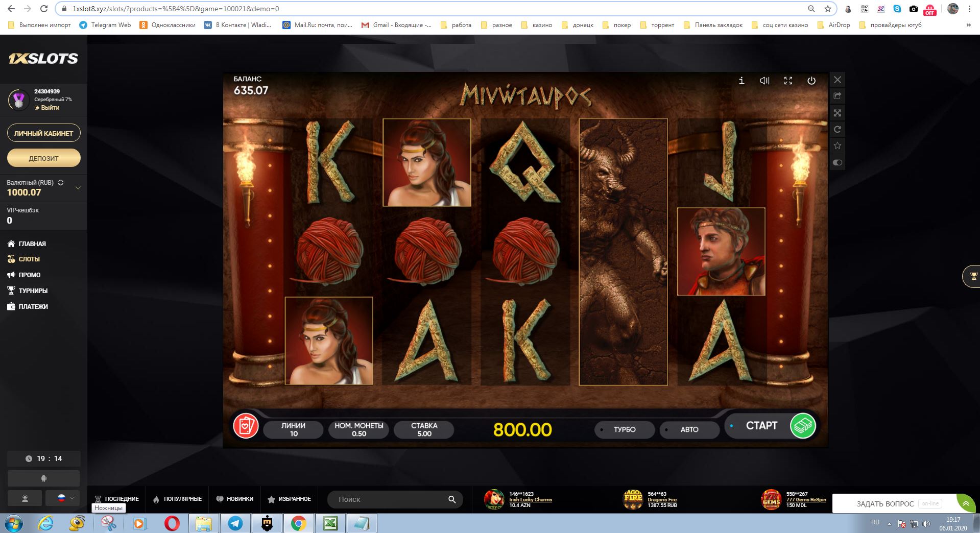Change the ЛИНИИ lines count
Image resolution: width=980 pixels, height=533 pixels.
(x=294, y=429)
